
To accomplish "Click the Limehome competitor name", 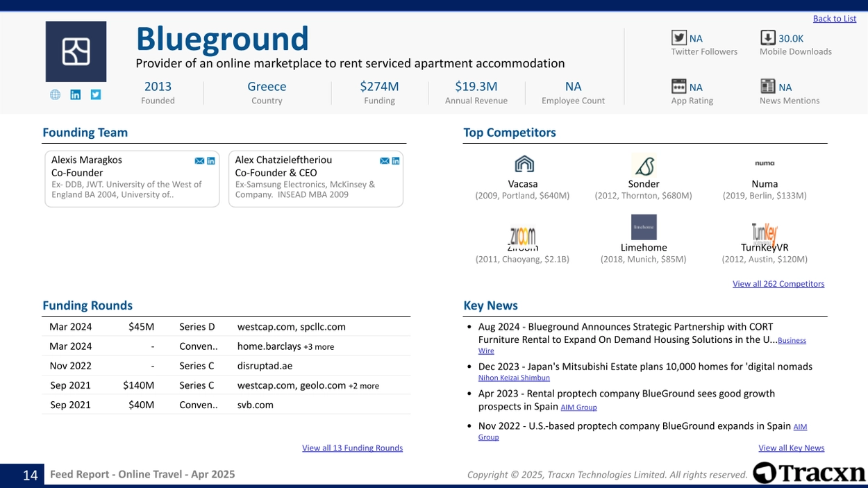I will (x=644, y=248).
